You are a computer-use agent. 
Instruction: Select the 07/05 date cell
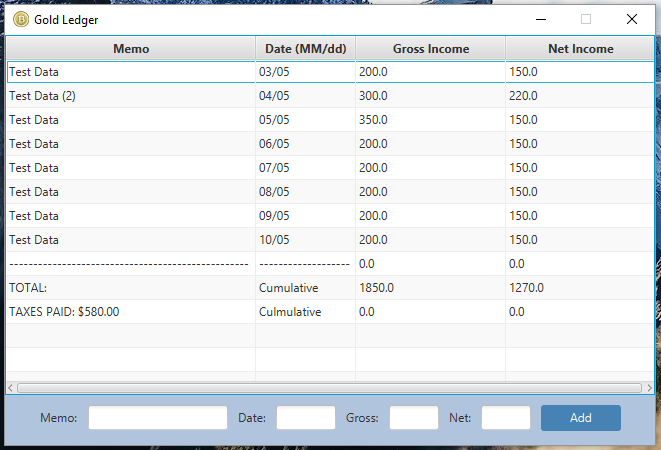pos(305,168)
